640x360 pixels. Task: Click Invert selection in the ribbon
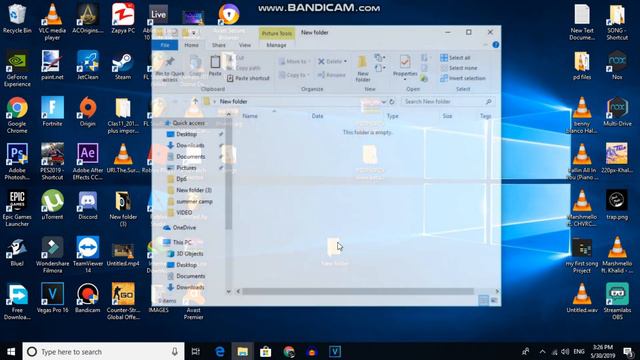pos(463,78)
